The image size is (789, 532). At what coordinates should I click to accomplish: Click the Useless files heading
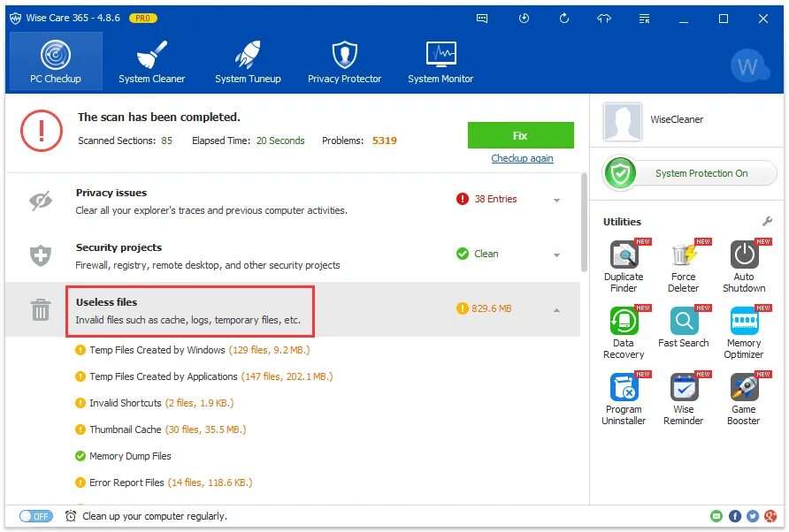[x=106, y=302]
